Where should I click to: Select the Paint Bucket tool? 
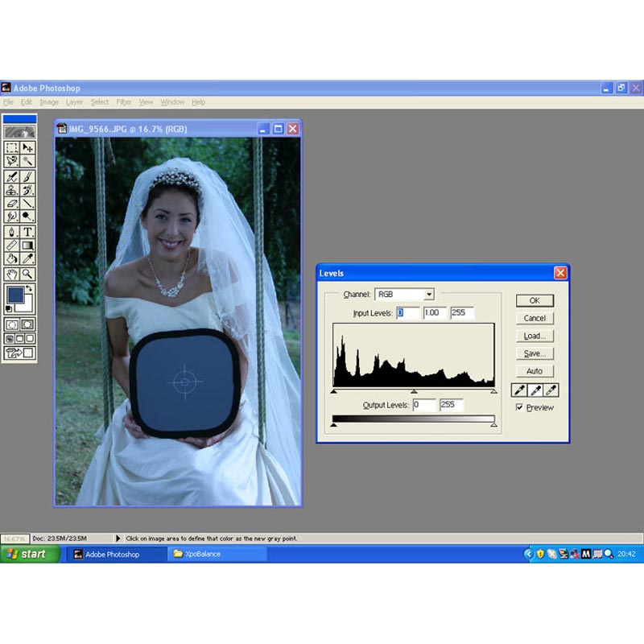point(11,259)
